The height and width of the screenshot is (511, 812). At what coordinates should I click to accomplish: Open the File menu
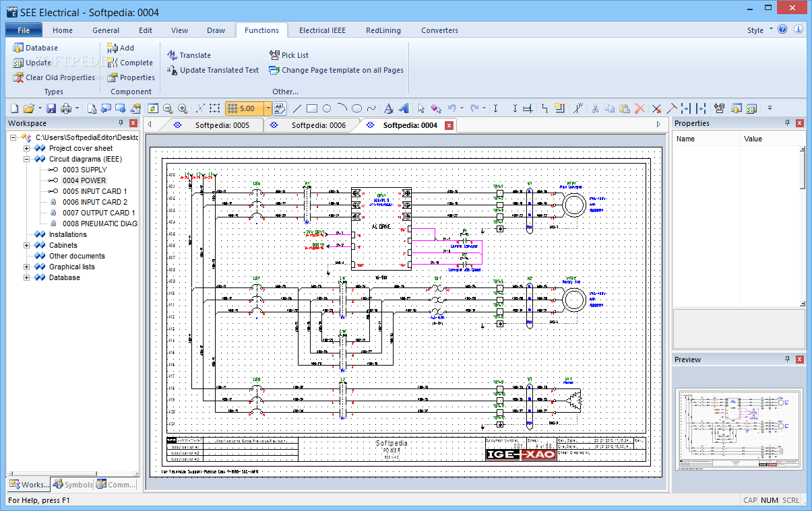coord(24,30)
